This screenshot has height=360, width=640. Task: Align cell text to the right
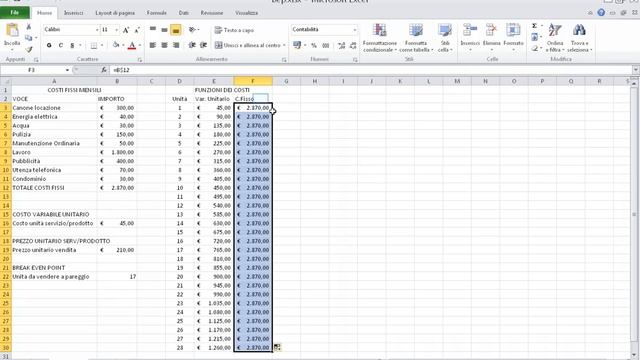coord(176,45)
